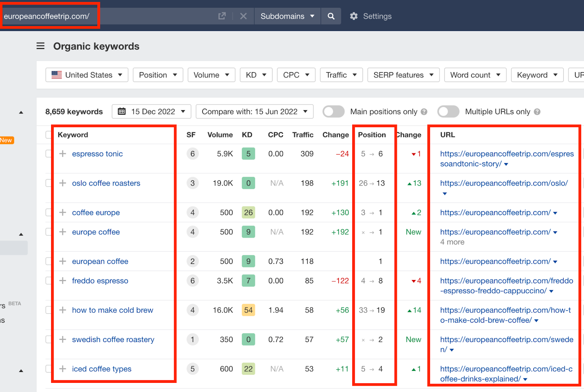Image resolution: width=584 pixels, height=392 pixels.
Task: Open Settings gear icon
Action: (x=354, y=16)
